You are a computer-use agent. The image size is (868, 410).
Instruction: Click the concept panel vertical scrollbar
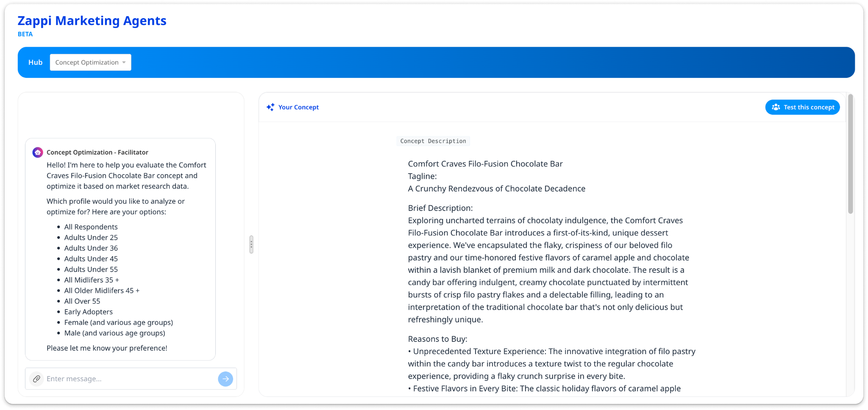pos(850,154)
